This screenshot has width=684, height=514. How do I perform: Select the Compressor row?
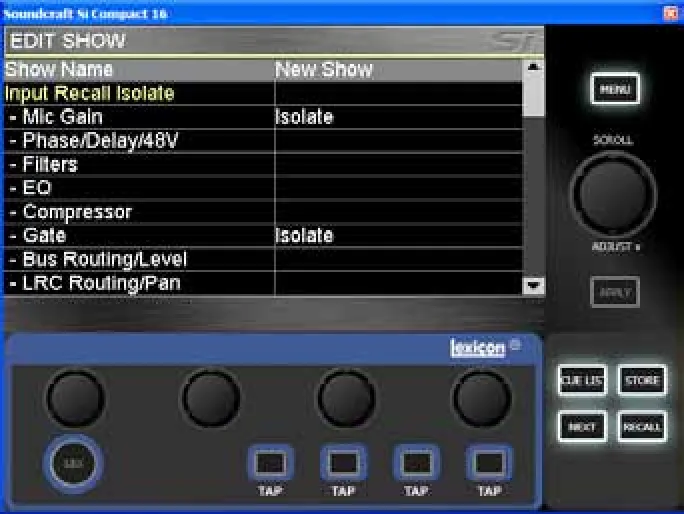point(263,212)
